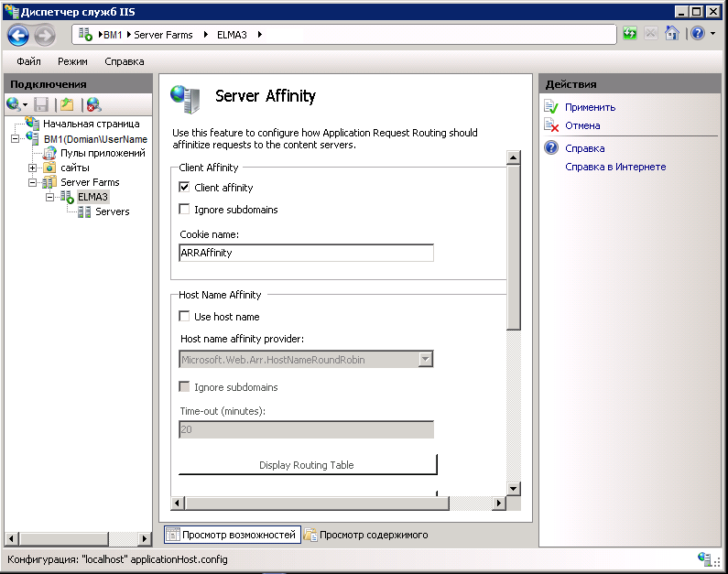728x574 pixels.
Task: Uncheck the Client affinity checkbox
Action: point(184,188)
